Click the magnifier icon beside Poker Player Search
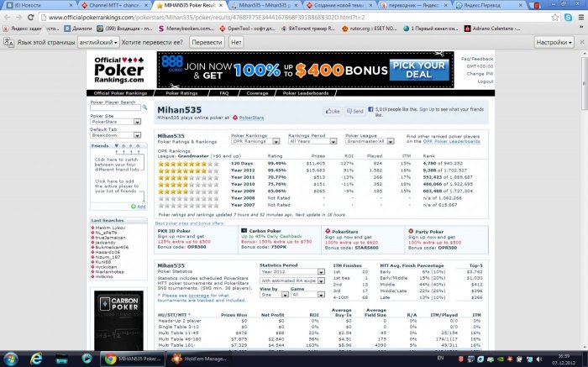 point(144,107)
